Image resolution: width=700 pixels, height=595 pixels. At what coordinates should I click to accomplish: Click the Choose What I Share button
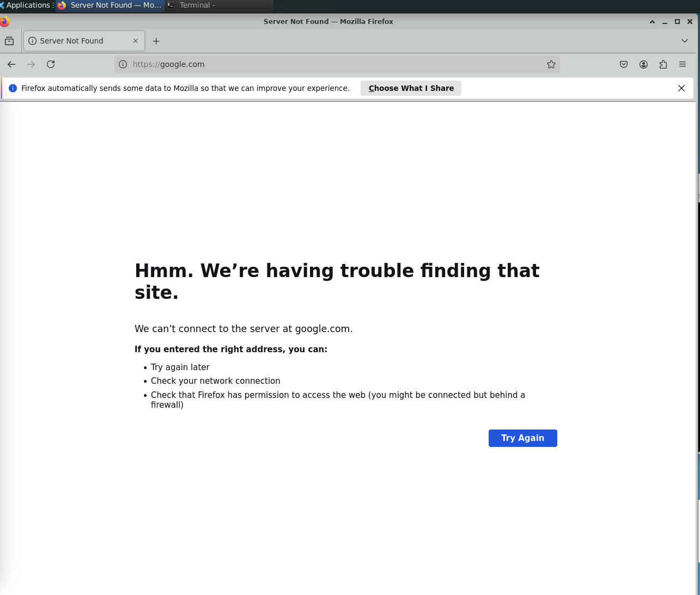point(411,88)
